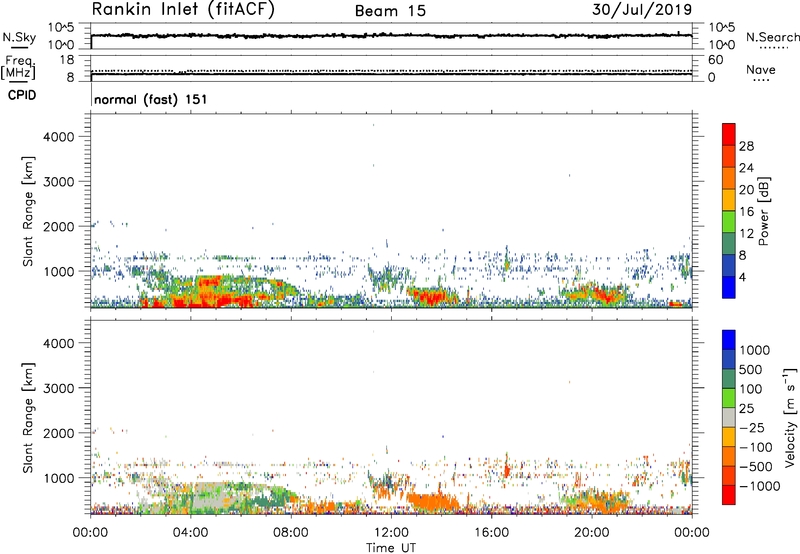Click the "20:00" time axis tick

(592, 533)
